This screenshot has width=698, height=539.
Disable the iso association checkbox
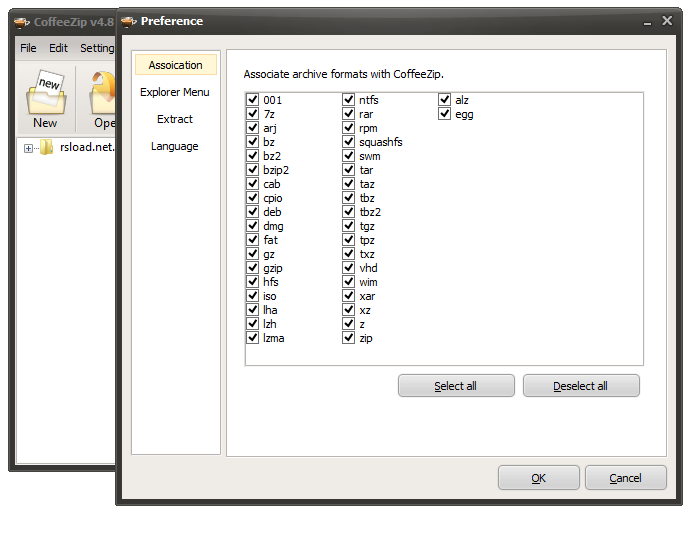pos(253,296)
